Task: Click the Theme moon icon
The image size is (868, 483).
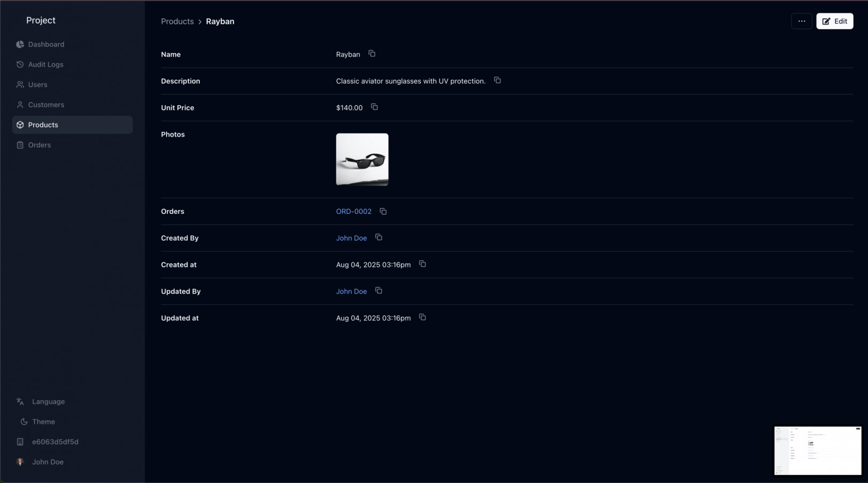Action: [x=24, y=422]
